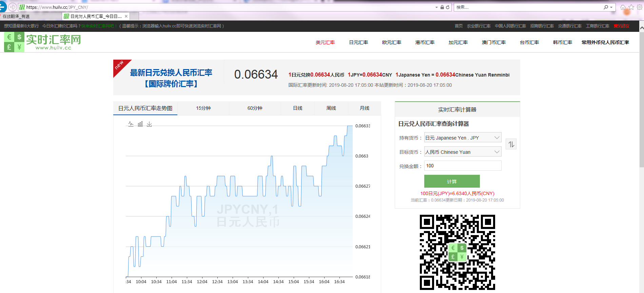The height and width of the screenshot is (293, 644).
Task: Focus the browser address bar
Action: point(227,7)
